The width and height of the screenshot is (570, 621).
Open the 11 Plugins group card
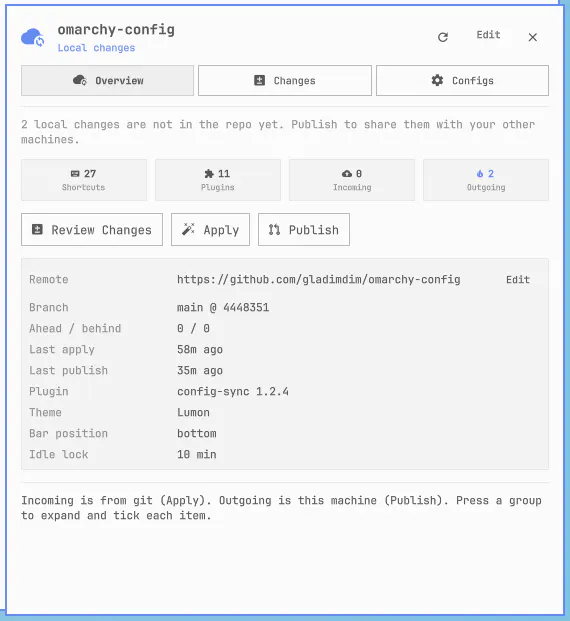tap(218, 180)
